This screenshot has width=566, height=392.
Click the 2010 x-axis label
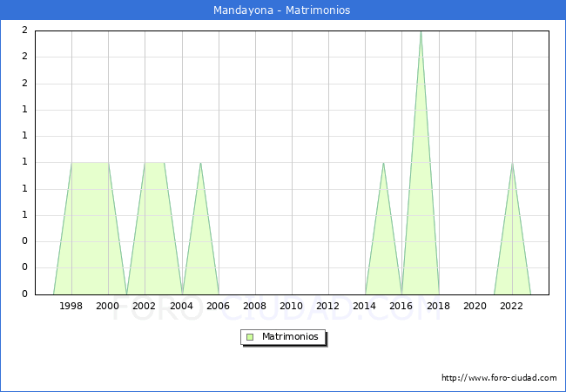[292, 306]
